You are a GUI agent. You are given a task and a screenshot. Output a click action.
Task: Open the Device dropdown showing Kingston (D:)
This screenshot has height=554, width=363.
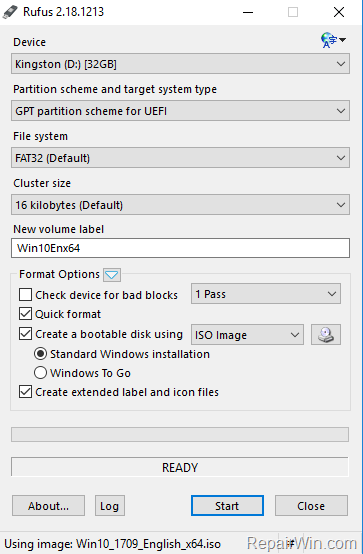tap(180, 64)
